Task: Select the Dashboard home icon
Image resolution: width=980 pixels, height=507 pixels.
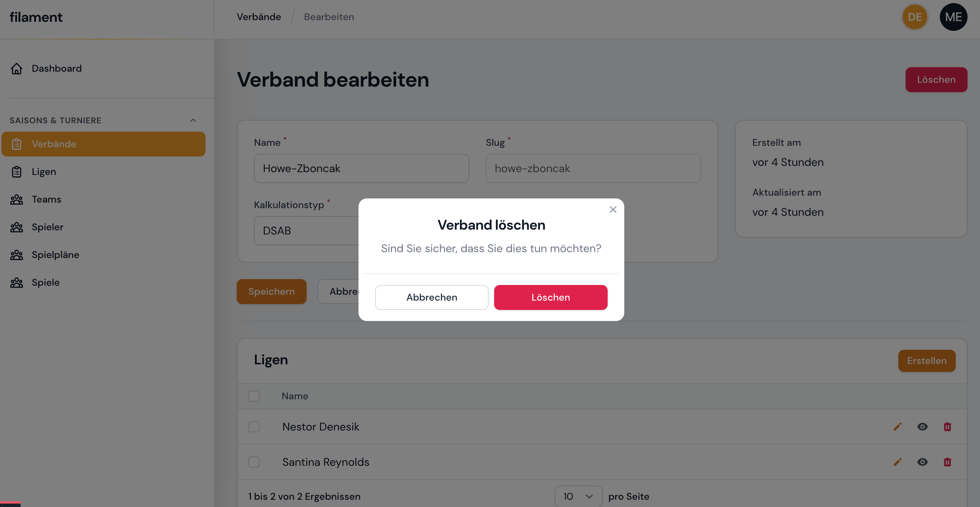Action: [16, 69]
